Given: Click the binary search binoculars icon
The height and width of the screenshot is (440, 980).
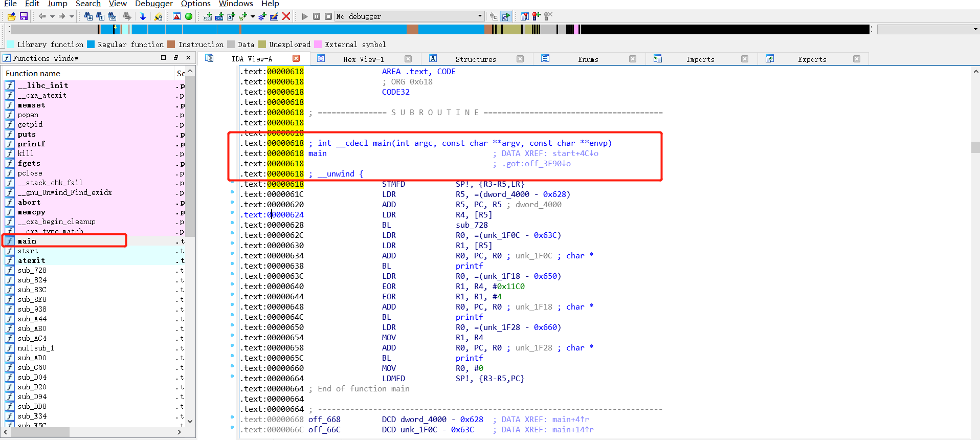Looking at the screenshot, I should (112, 16).
